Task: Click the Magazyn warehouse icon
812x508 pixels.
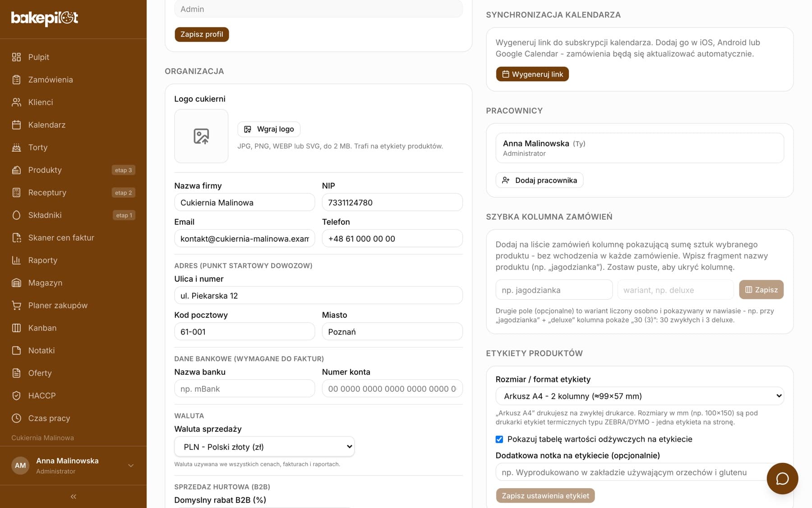Action: pos(16,283)
